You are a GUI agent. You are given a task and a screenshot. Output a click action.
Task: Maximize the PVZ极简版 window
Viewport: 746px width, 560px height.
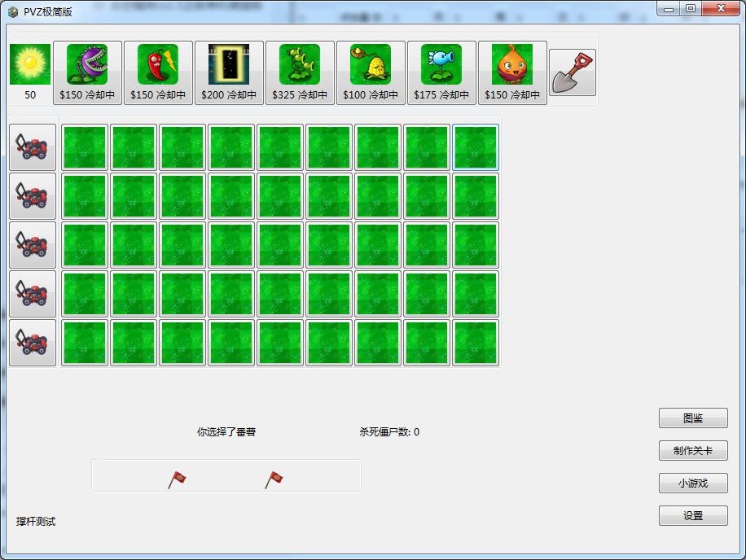click(x=691, y=9)
